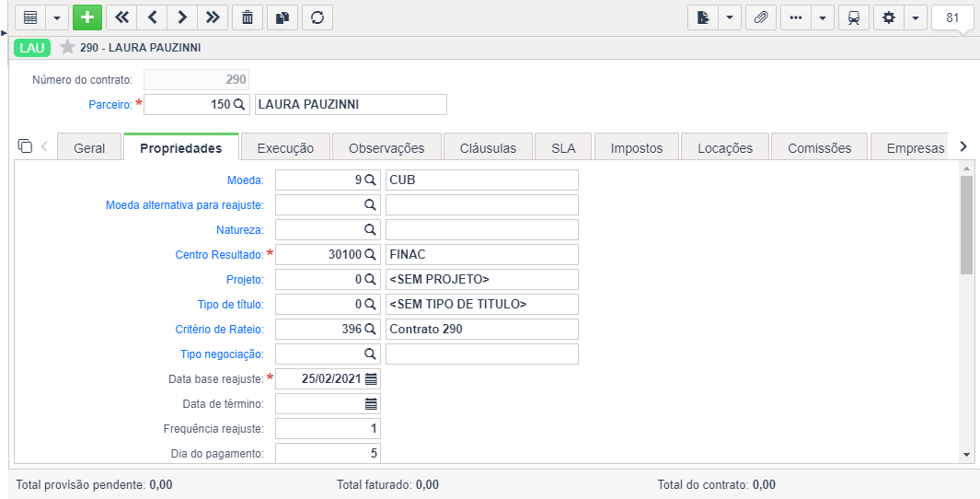Screen dimensions: 980x499
Task: Click the export document icon
Action: tap(703, 17)
